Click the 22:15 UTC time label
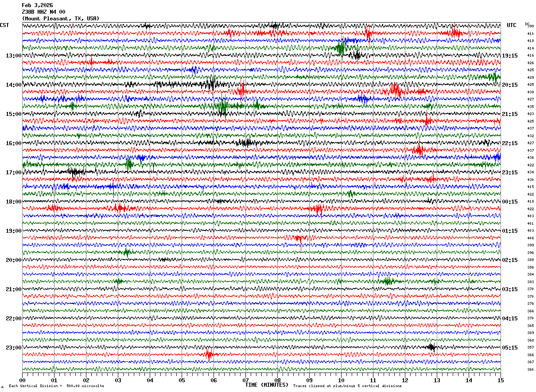This screenshot has width=536, height=392. click(510, 143)
